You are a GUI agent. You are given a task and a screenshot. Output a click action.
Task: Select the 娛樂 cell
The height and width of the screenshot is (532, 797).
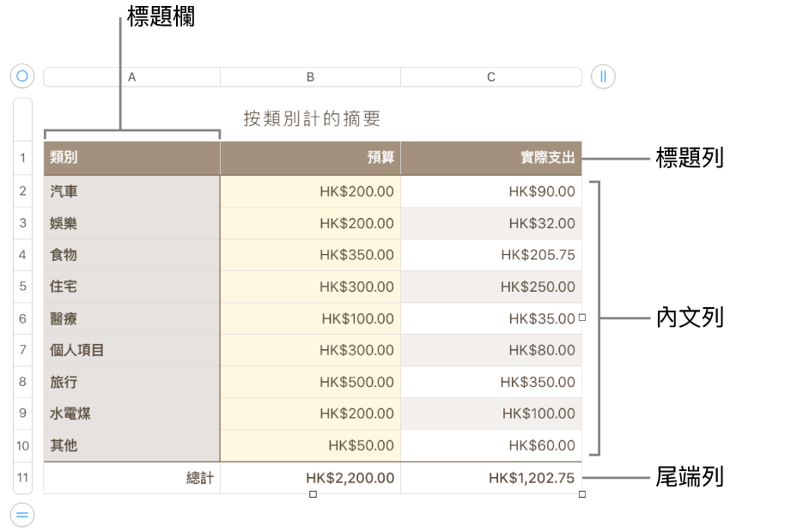132,223
